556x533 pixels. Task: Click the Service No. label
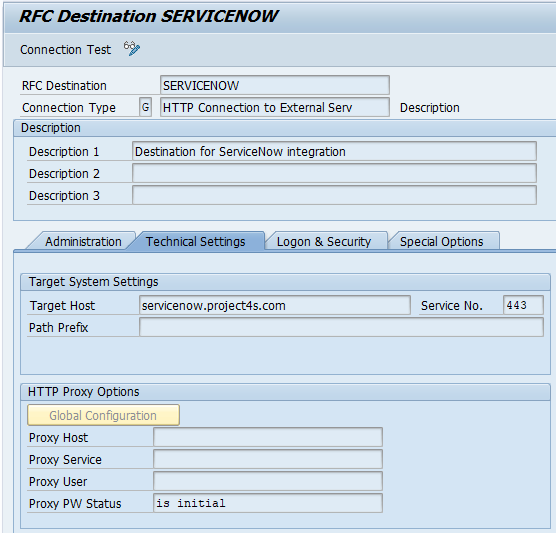coord(452,306)
